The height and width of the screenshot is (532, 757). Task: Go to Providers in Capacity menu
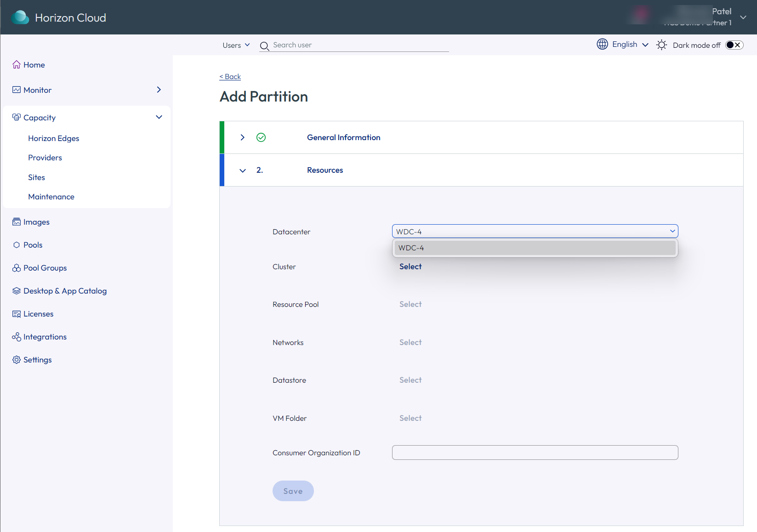click(45, 158)
